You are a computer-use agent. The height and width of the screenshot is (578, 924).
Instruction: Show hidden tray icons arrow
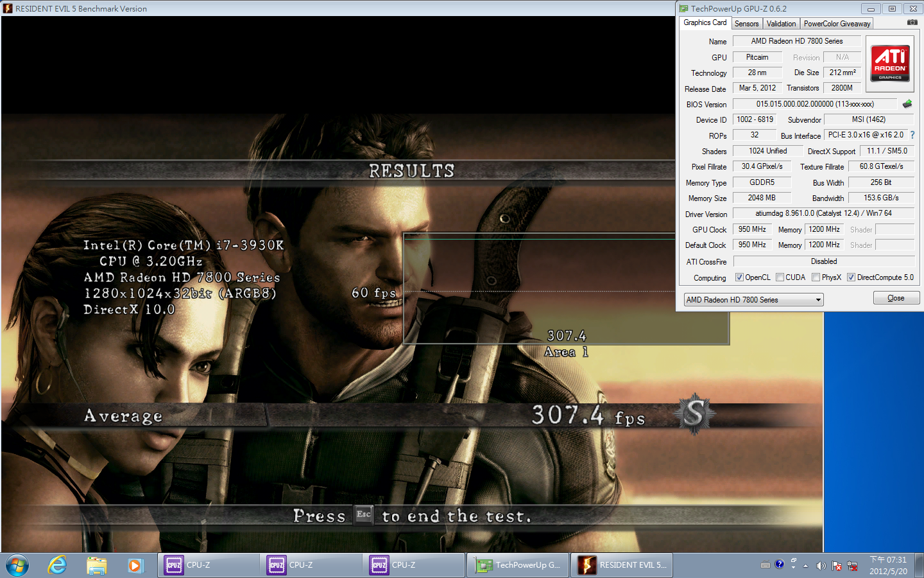(x=805, y=566)
